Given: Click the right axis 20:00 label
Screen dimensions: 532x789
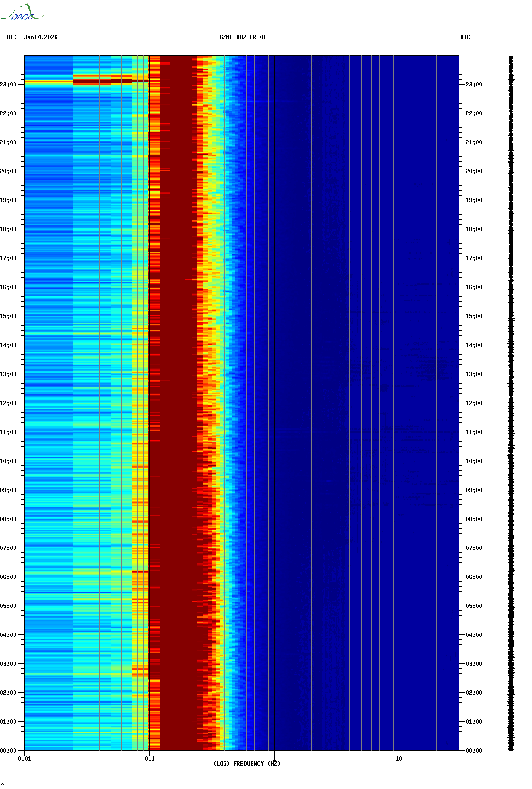Looking at the screenshot, I should pos(474,171).
